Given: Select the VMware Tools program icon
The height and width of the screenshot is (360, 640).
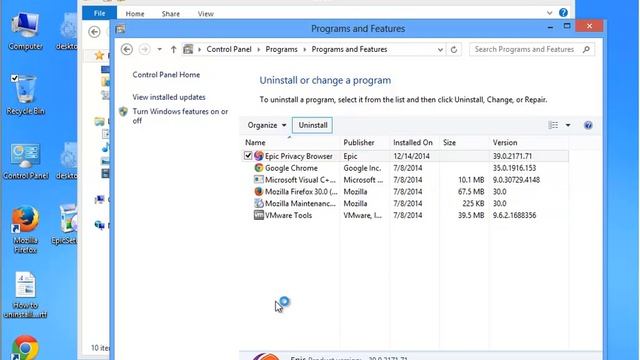Looking at the screenshot, I should (259, 215).
